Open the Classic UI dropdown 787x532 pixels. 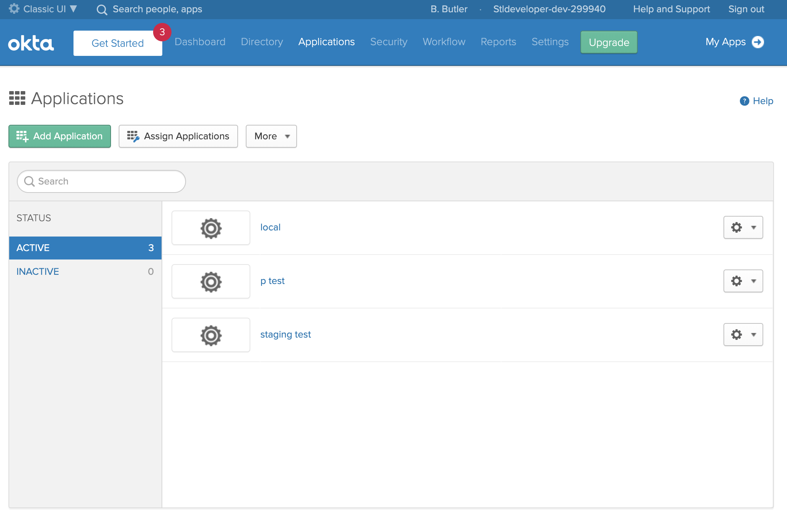43,9
